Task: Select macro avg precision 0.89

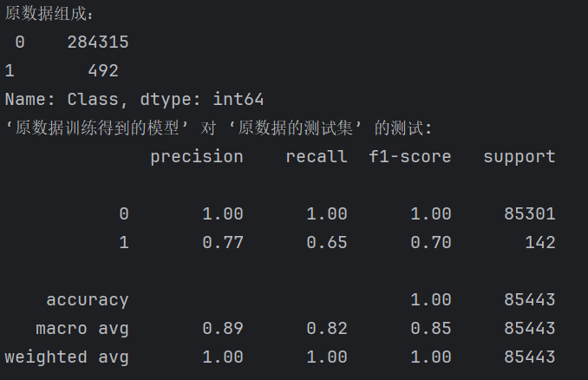Action: tap(223, 329)
